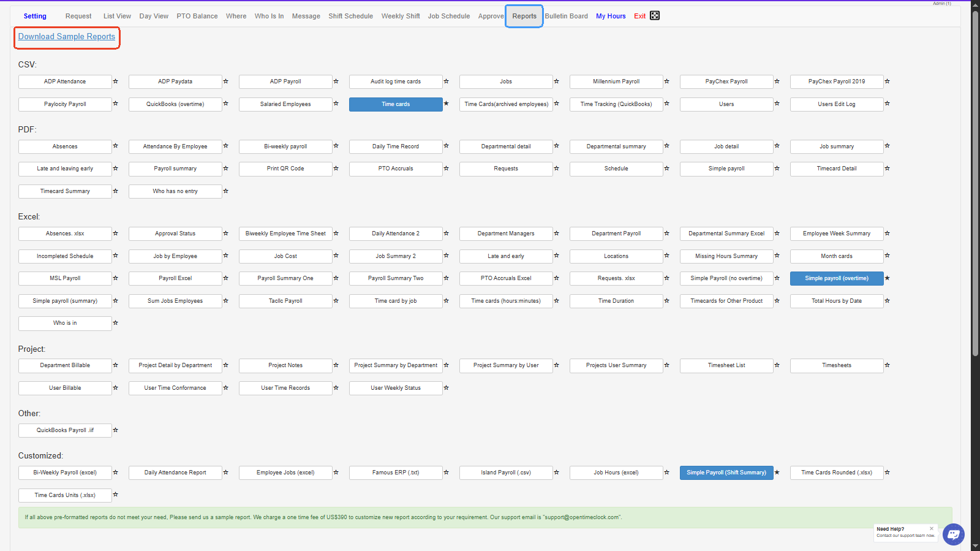This screenshot has width=980, height=551.
Task: Click the Download Sample Reports link
Action: click(x=67, y=37)
